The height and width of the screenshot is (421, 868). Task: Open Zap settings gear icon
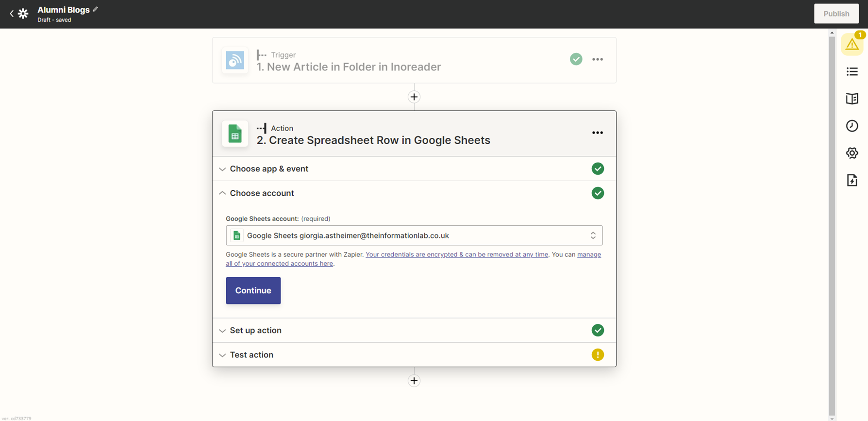pos(852,153)
